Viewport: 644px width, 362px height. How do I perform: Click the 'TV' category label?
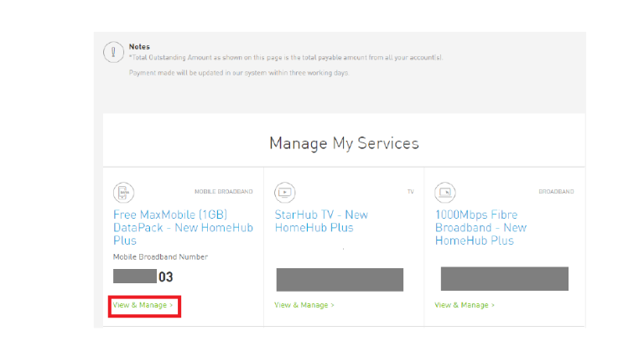tap(411, 192)
